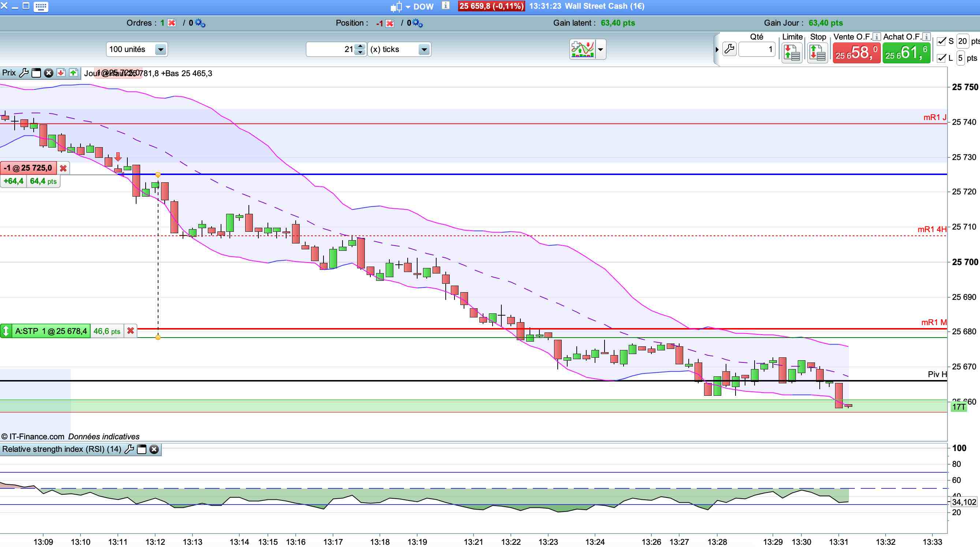980x547 pixels.
Task: Toggle the S stop checkbox
Action: coord(941,41)
